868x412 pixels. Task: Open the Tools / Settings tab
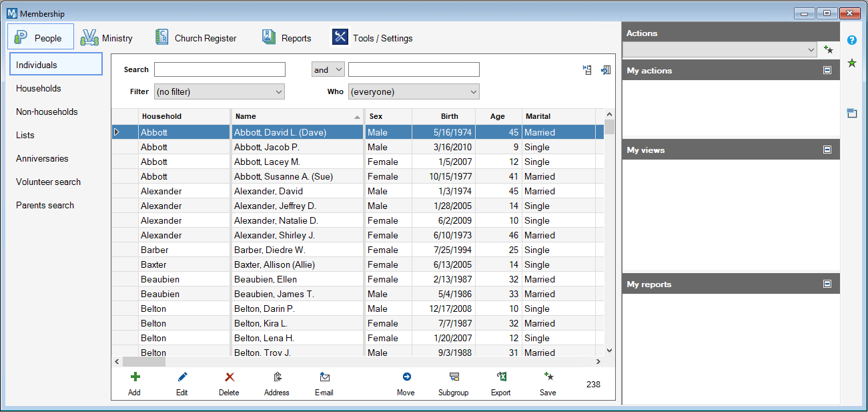click(372, 38)
